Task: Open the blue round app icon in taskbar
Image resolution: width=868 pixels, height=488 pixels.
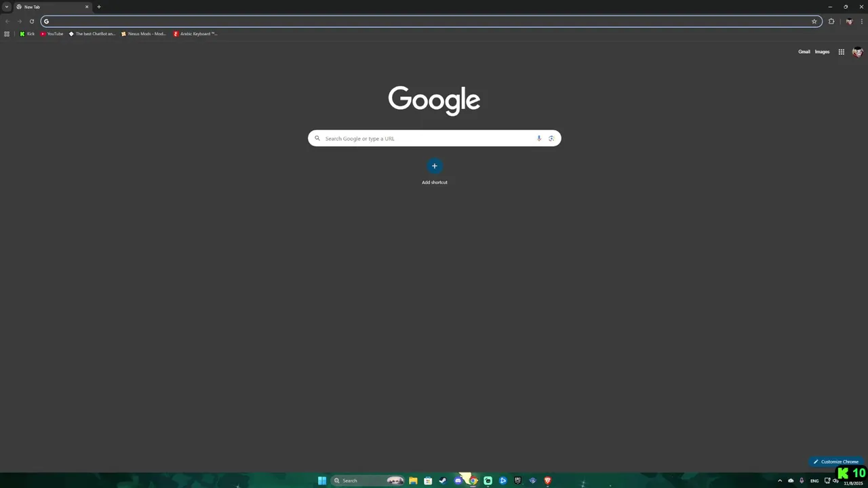Action: (x=502, y=481)
